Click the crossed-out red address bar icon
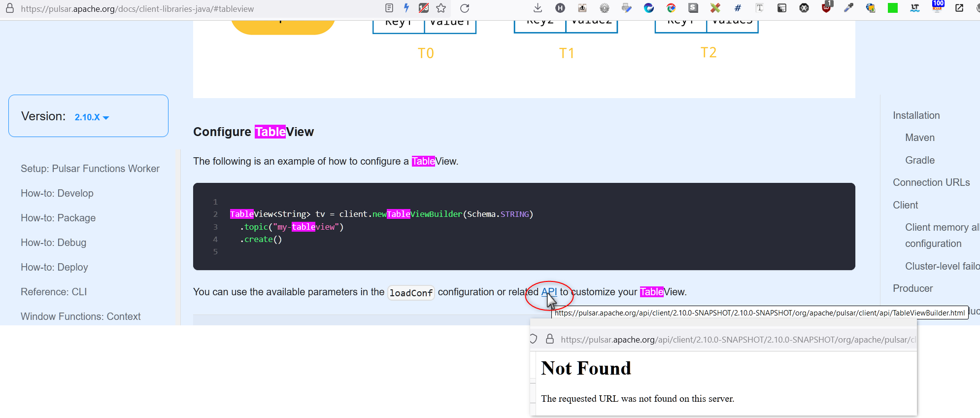Screen dimensions: 980x418 click(424, 8)
